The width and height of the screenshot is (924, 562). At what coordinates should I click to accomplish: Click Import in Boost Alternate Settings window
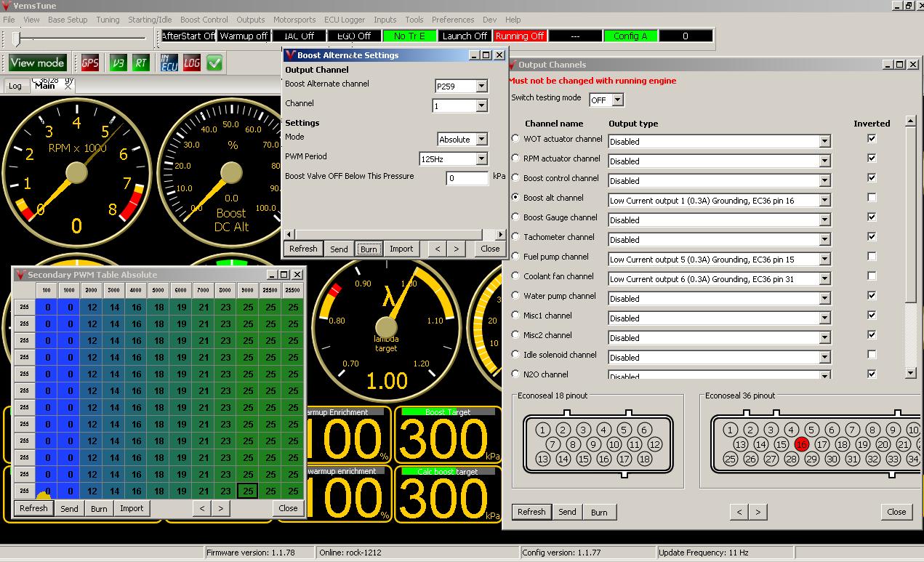click(401, 249)
